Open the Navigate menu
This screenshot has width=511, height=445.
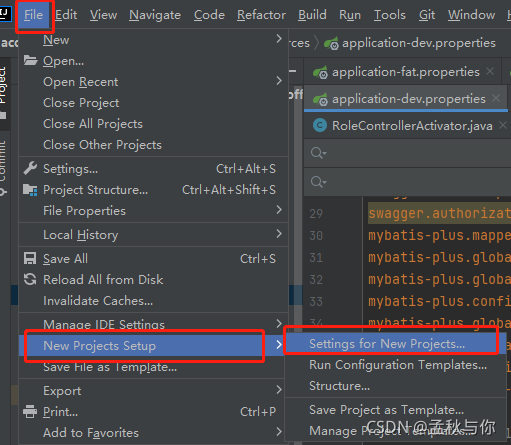tap(155, 15)
